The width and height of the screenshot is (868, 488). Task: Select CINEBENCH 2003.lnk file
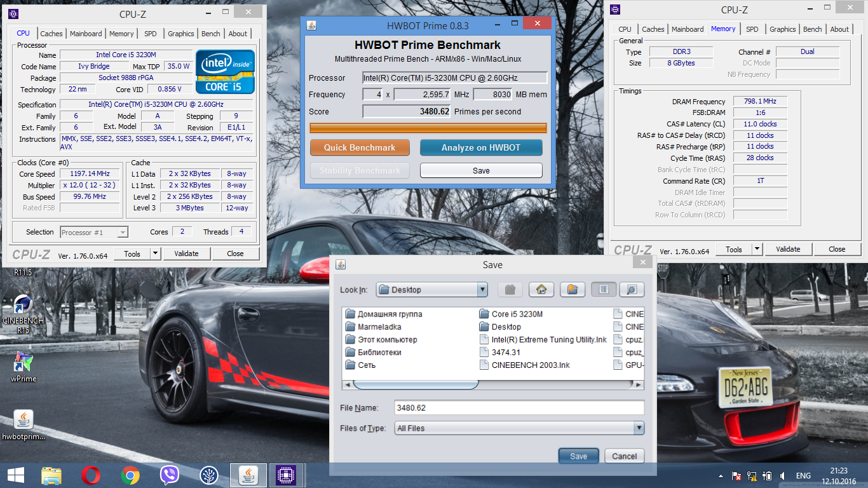pos(525,365)
